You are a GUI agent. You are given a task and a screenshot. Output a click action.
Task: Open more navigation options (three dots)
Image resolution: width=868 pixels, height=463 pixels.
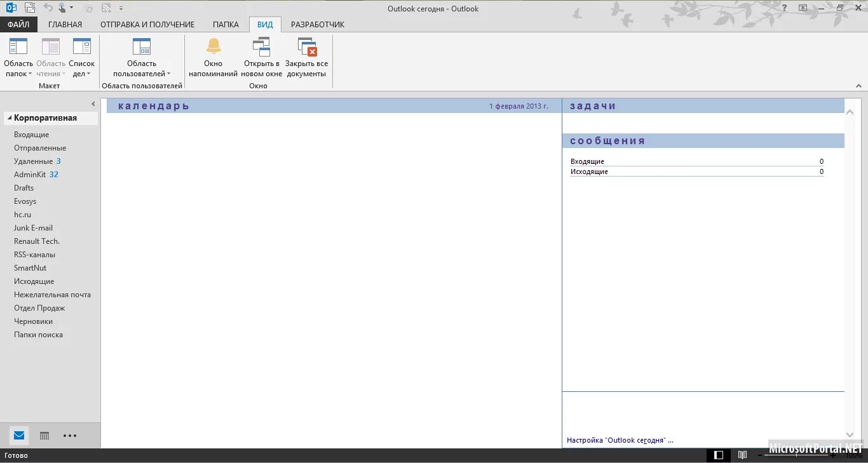point(70,436)
